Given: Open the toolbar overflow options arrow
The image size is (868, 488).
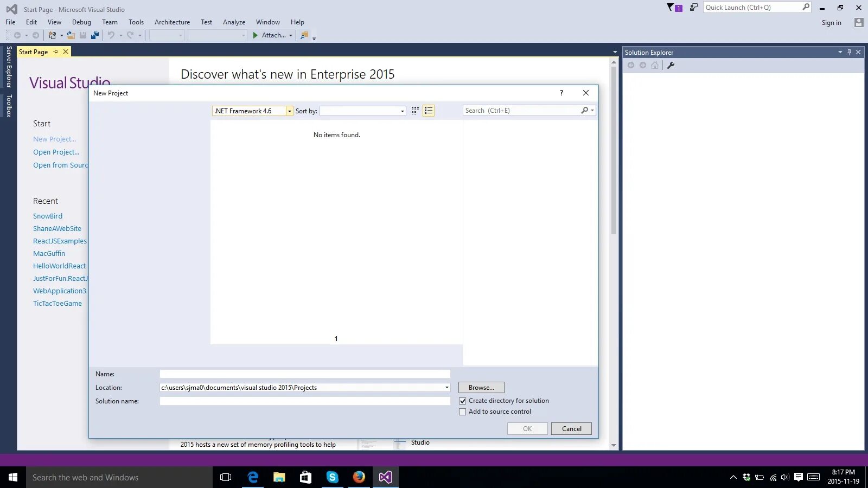Looking at the screenshot, I should pos(314,38).
